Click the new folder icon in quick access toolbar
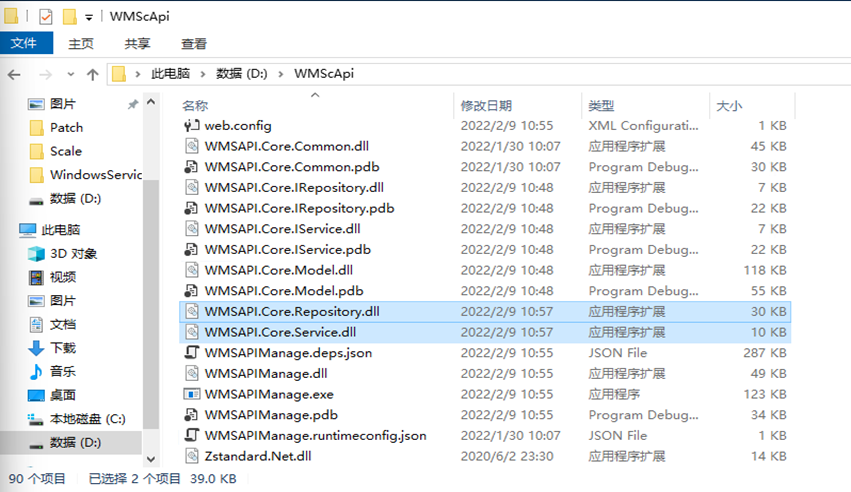Image resolution: width=851 pixels, height=492 pixels. [x=69, y=17]
